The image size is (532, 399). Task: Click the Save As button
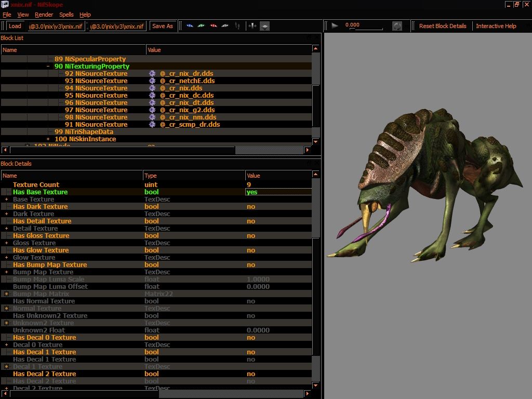tap(163, 26)
